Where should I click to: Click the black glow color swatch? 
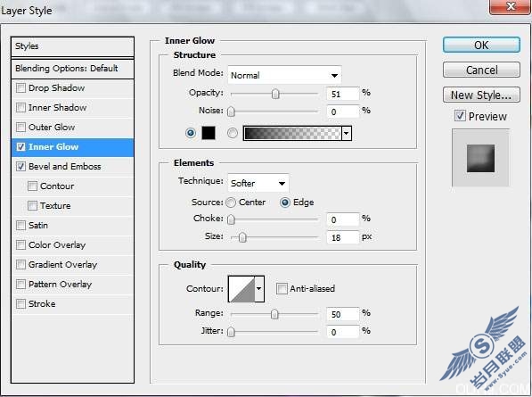tap(209, 133)
